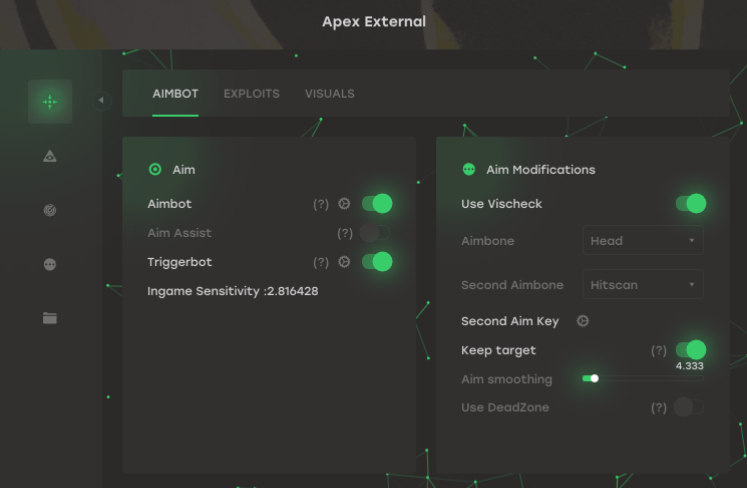This screenshot has width=747, height=488.
Task: Show the help (?) for Aim Assist
Action: coord(345,233)
